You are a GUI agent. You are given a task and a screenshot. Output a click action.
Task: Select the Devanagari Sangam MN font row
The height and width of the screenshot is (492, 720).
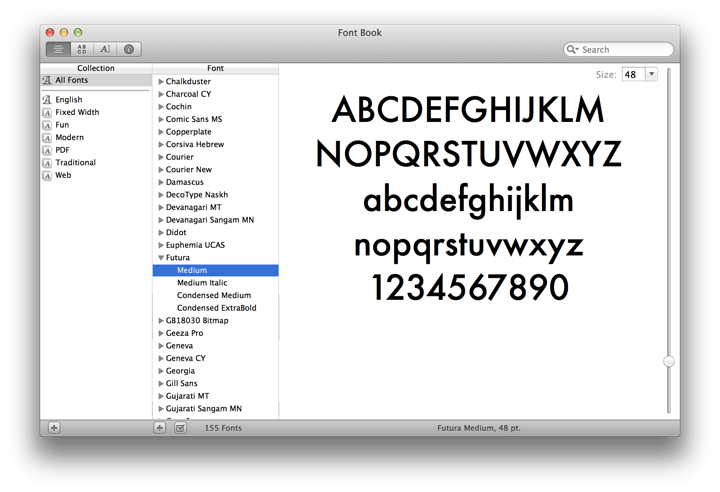point(215,220)
